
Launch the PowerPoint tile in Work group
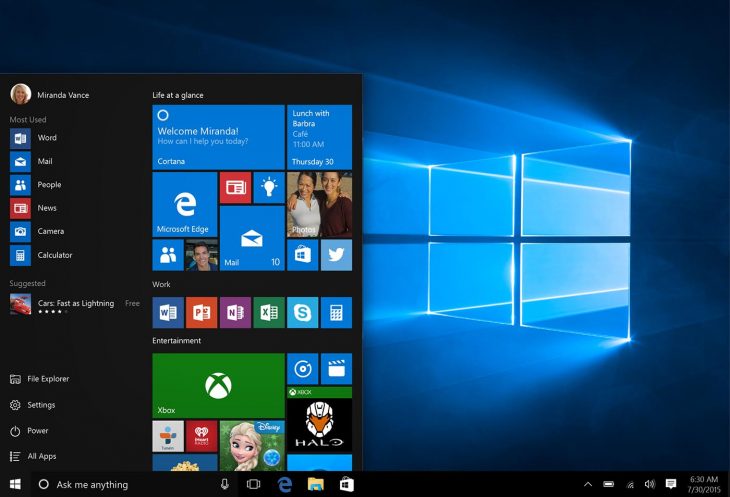coord(202,312)
